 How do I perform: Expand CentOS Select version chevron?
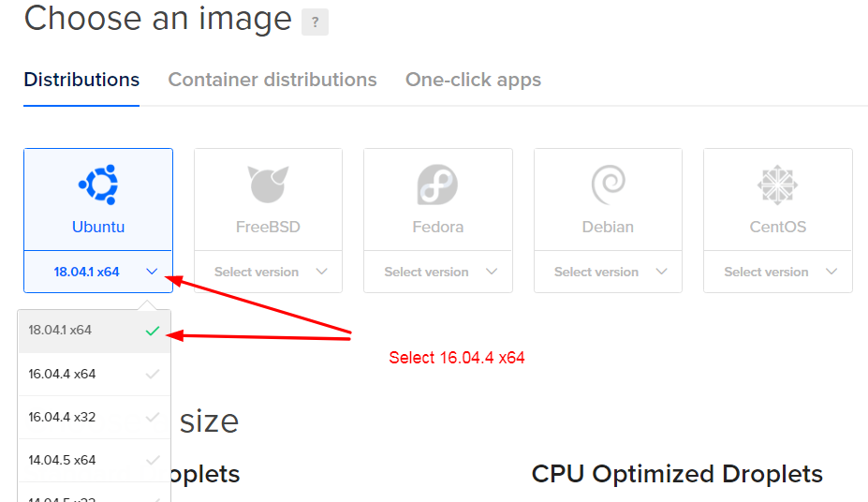831,272
